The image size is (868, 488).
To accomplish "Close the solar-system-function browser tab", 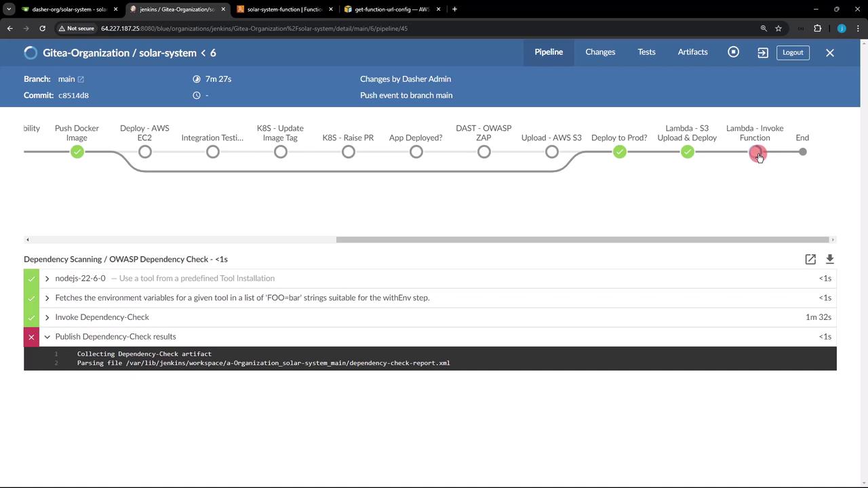I will pos(330,9).
